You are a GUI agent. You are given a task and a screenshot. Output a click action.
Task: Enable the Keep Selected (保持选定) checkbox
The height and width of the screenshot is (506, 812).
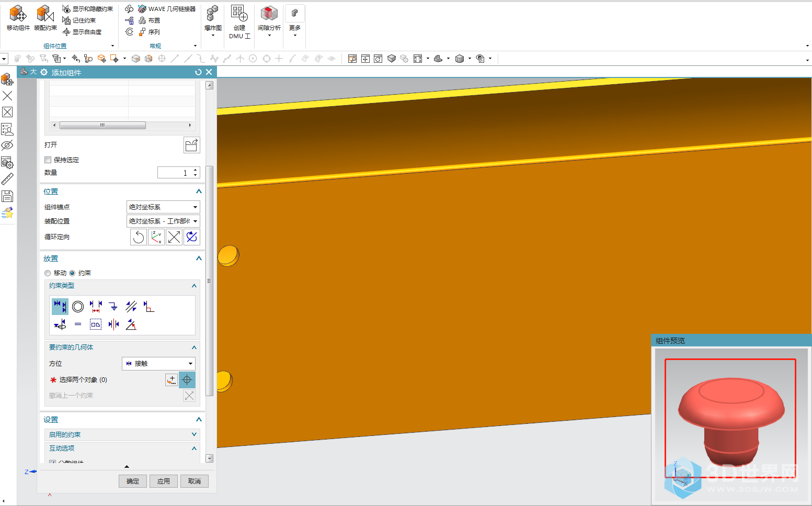click(x=48, y=160)
